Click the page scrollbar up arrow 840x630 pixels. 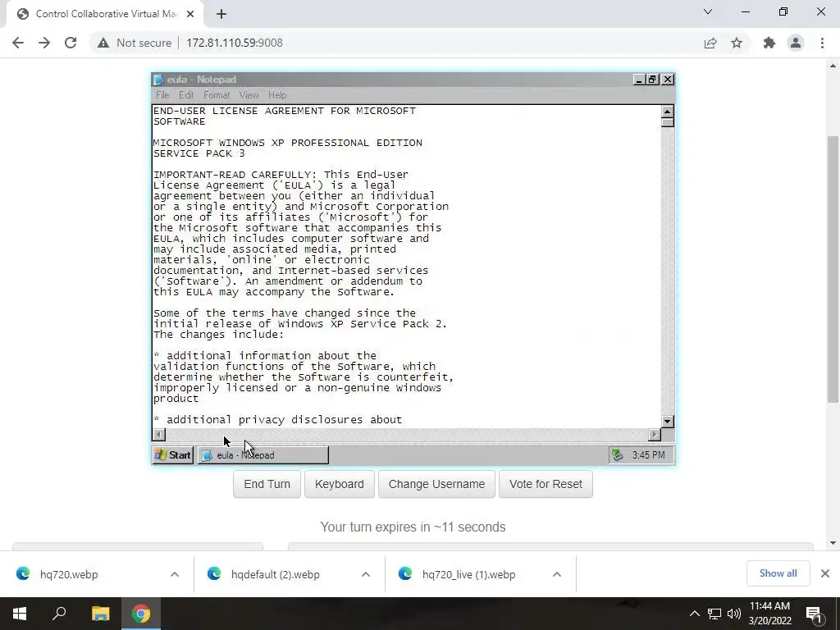pyautogui.click(x=833, y=66)
